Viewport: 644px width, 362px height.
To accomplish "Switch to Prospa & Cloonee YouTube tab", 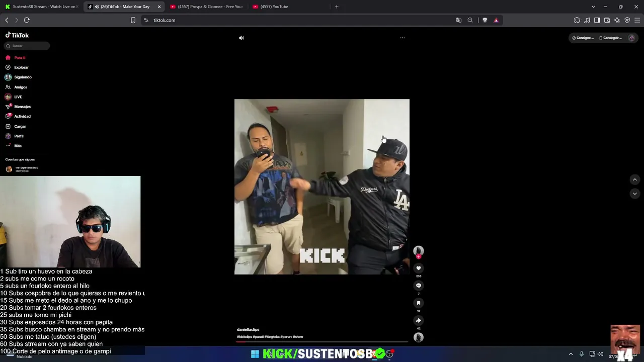I will [x=206, y=7].
